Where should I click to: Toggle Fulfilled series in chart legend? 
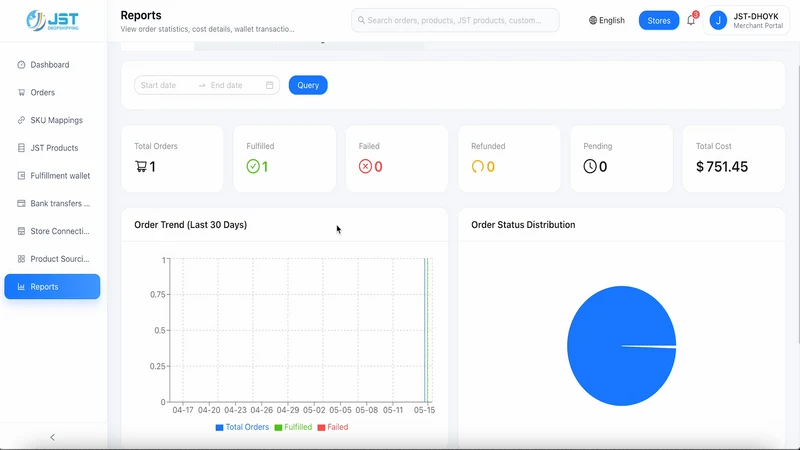coord(293,427)
